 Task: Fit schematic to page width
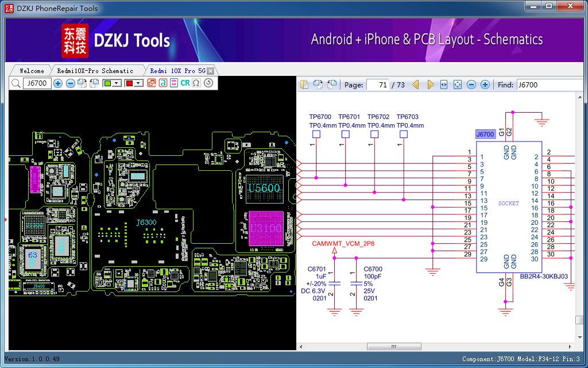443,85
